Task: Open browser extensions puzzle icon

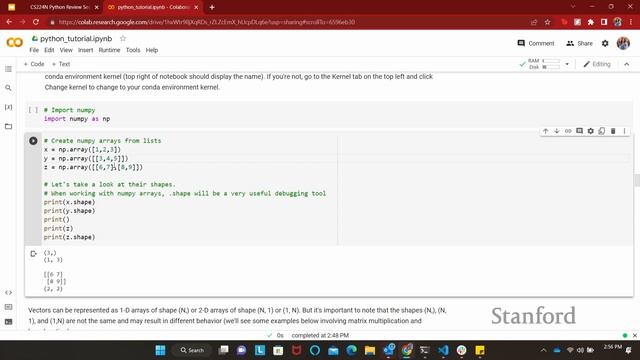Action: tap(591, 22)
